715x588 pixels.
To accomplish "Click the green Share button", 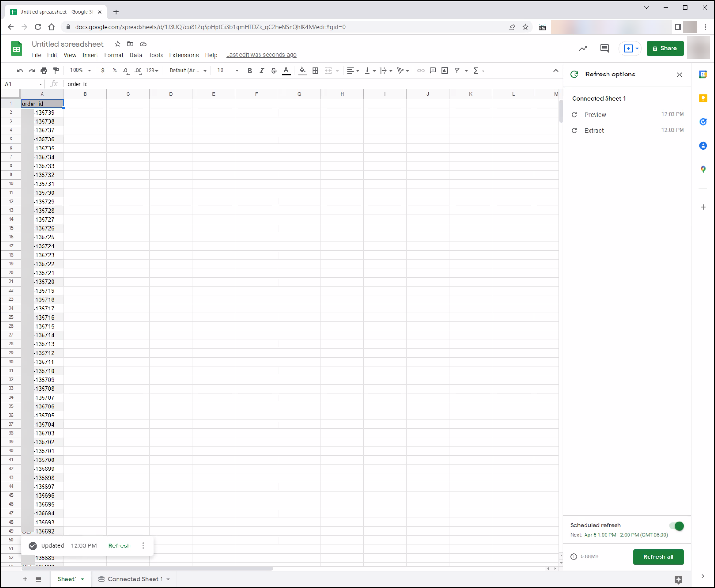I will (x=665, y=48).
